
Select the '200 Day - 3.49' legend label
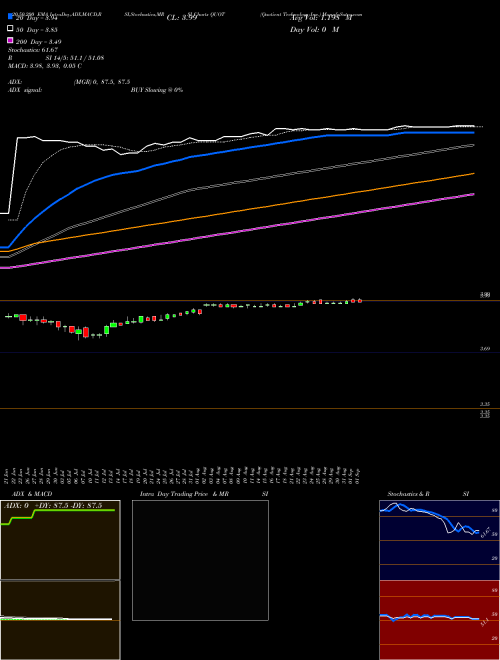point(38,42)
